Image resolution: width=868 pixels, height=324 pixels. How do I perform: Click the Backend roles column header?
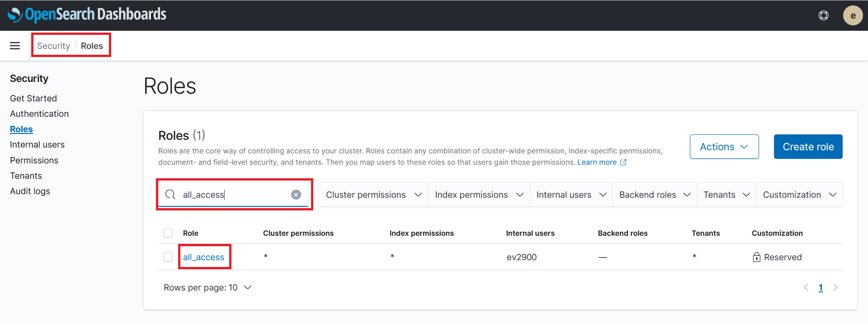coord(623,233)
